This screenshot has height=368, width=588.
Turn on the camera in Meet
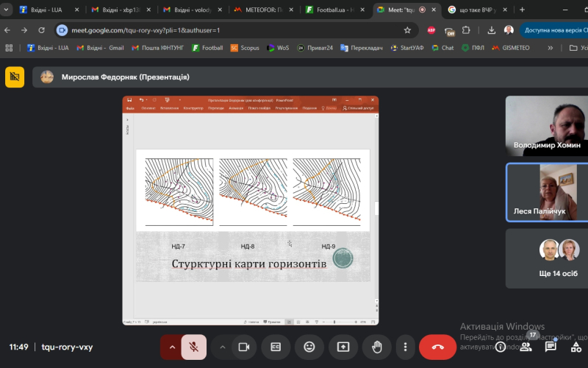(x=244, y=347)
